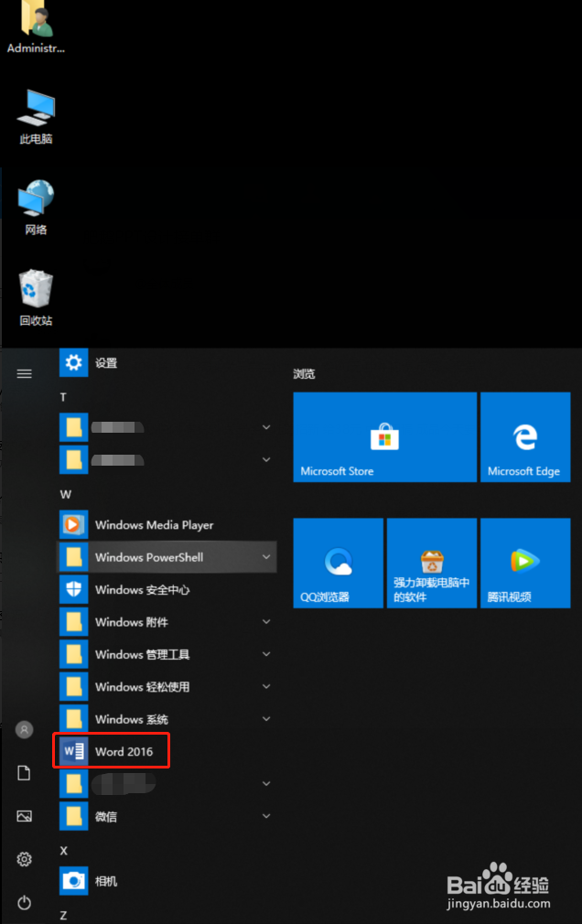
Task: Select Windows 管理工具 label
Action: (142, 655)
